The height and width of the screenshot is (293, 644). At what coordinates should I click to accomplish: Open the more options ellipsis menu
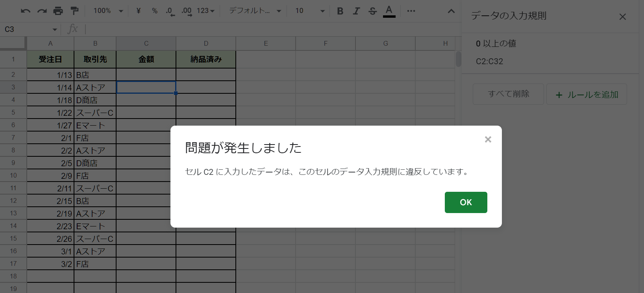pos(411,11)
